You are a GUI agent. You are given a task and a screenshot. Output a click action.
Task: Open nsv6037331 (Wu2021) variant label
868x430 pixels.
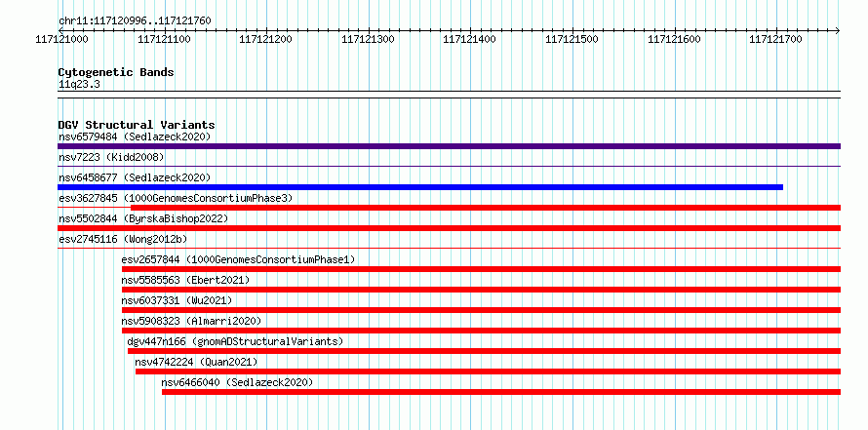177,300
